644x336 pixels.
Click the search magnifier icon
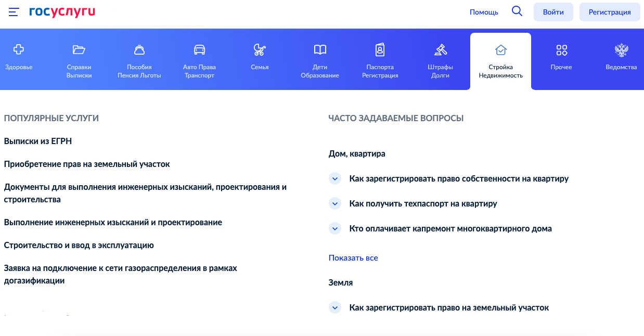tap(517, 11)
